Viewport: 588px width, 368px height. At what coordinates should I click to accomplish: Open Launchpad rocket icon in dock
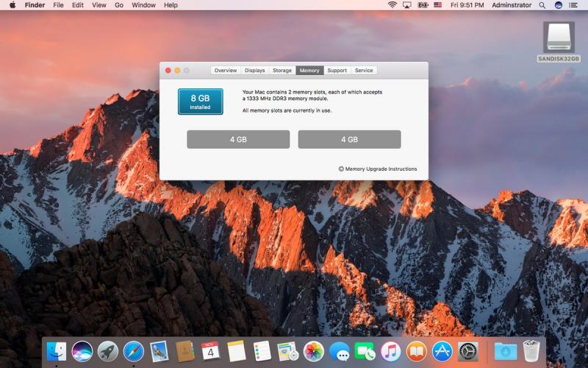click(x=108, y=352)
